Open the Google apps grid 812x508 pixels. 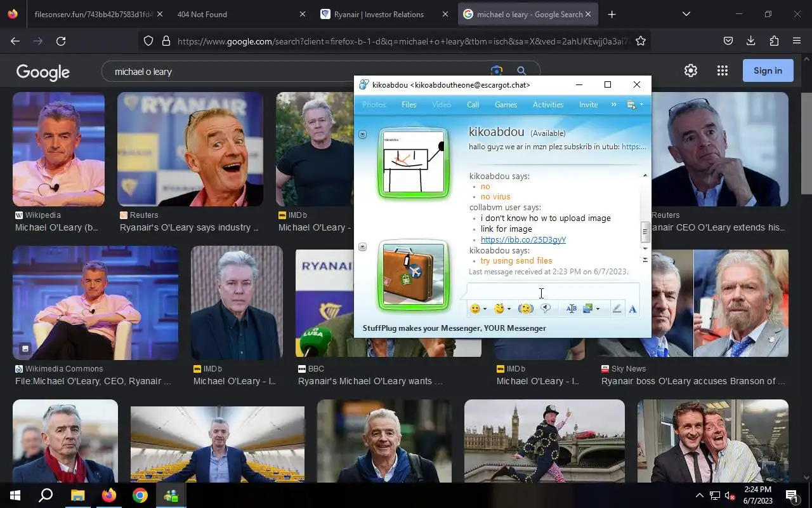pos(722,70)
